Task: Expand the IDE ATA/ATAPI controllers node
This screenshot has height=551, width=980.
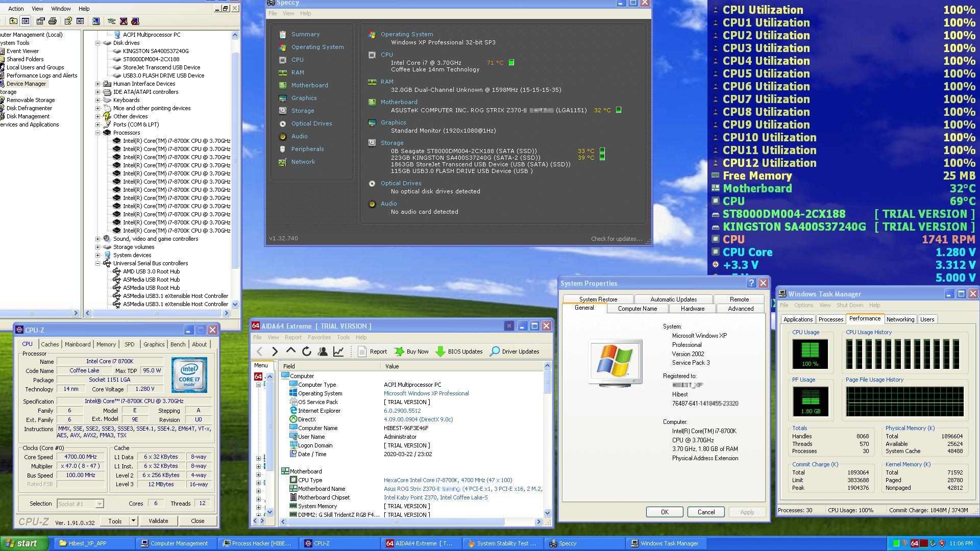Action: coord(98,91)
